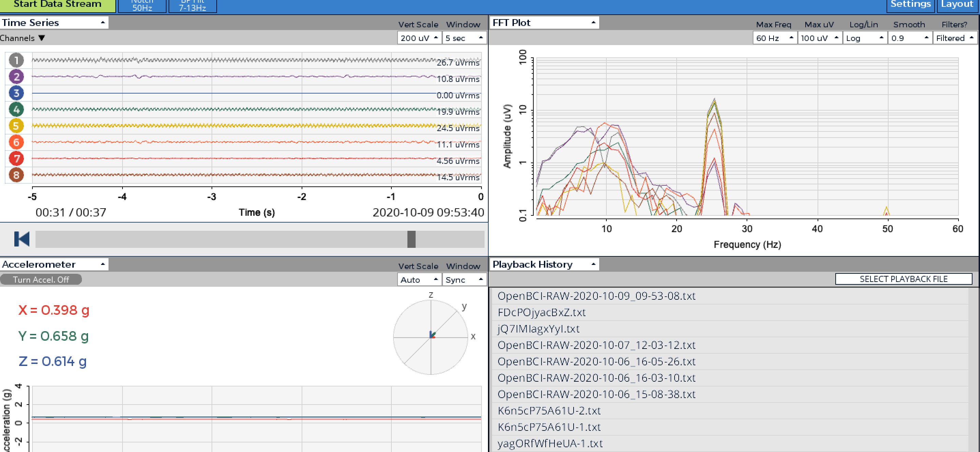Click the Y = 0.658 g reading
Image resolution: width=980 pixels, height=452 pixels.
tap(53, 336)
